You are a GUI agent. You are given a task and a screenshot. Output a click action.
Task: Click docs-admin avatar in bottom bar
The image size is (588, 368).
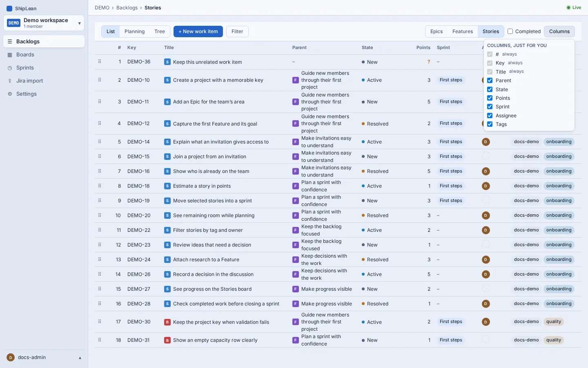point(11,357)
